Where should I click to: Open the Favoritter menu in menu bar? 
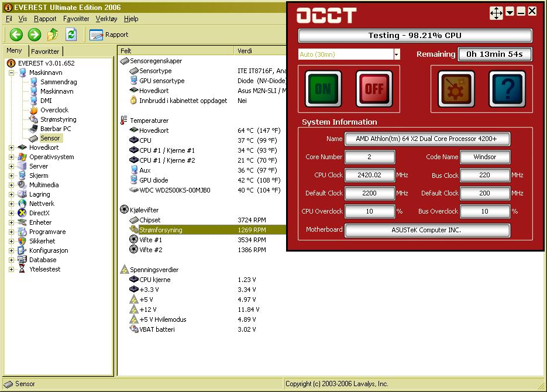click(x=76, y=19)
